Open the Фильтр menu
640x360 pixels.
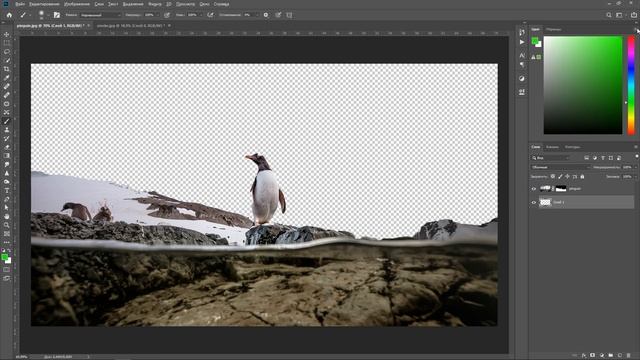click(155, 4)
